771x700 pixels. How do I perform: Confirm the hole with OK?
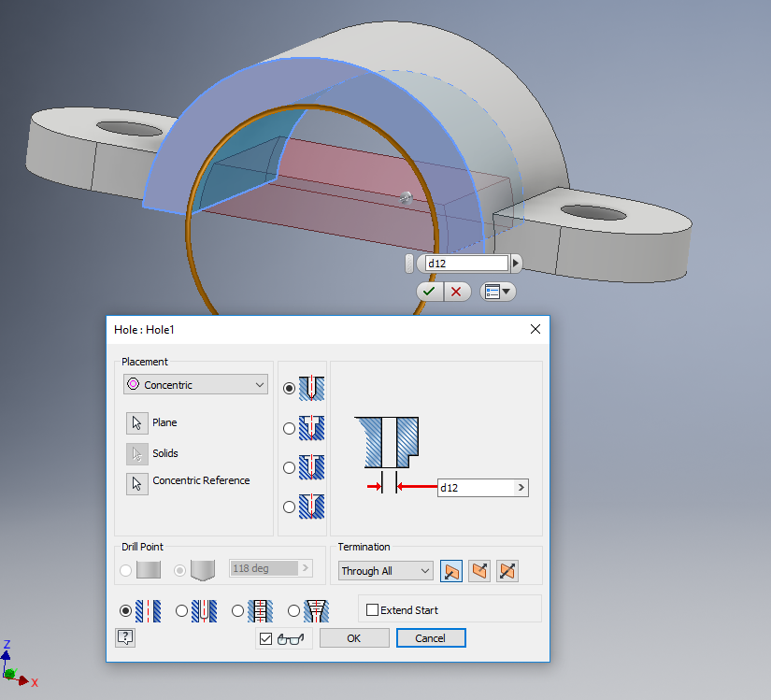pyautogui.click(x=354, y=637)
